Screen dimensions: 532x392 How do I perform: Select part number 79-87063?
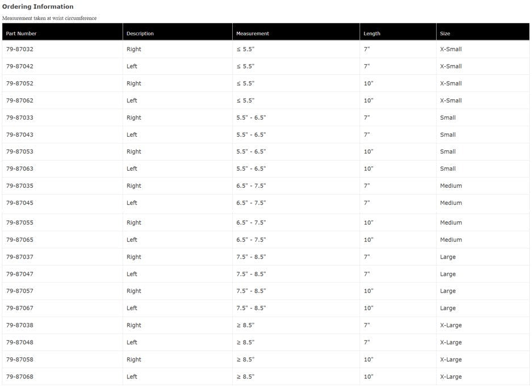coord(20,168)
